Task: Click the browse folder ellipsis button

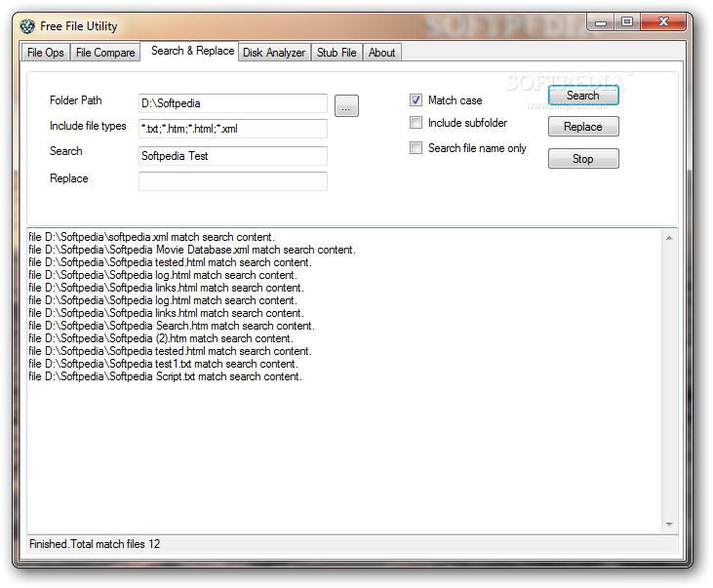Action: (346, 105)
